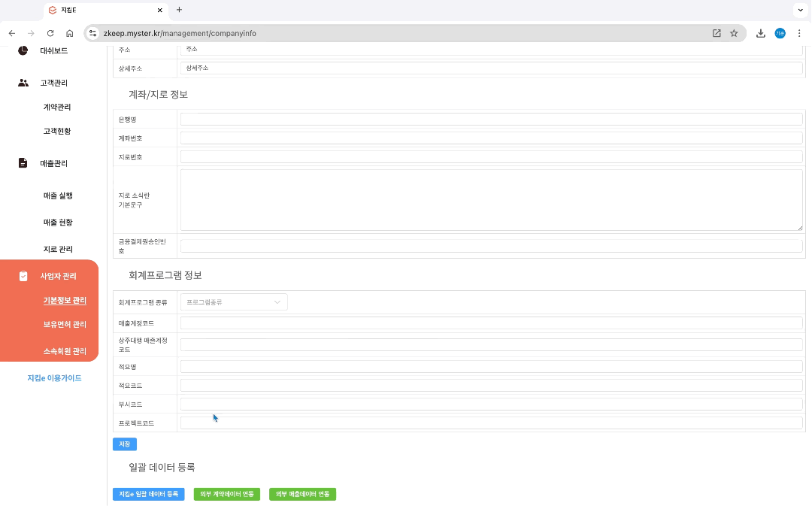Click 외부 매출데이터 연동 button
812x506 pixels.
[x=302, y=494]
